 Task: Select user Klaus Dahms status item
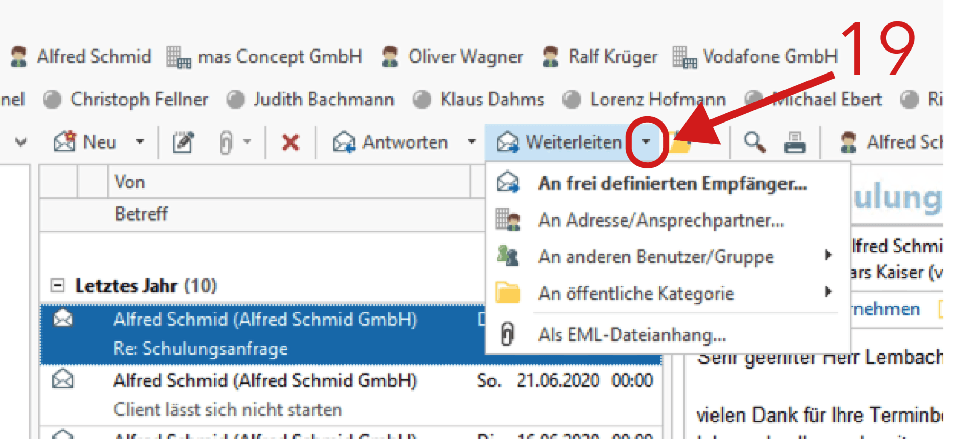pyautogui.click(x=478, y=99)
